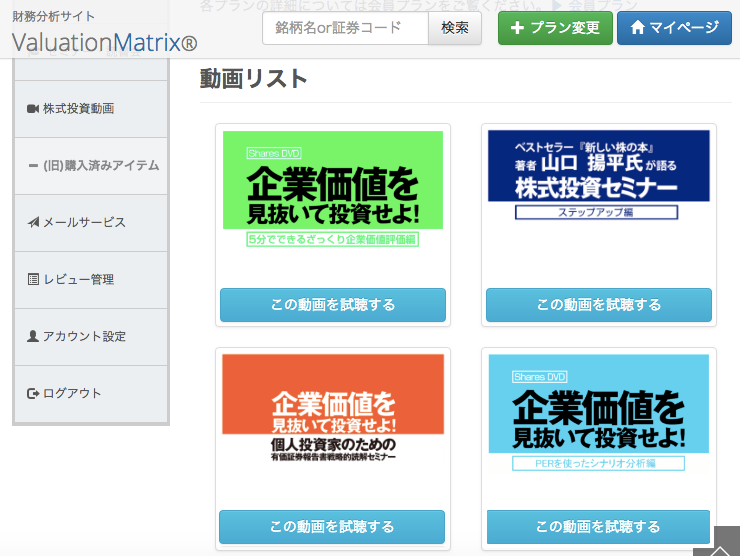
Task: Select レビュー管理 from the sidebar menu
Action: [78, 279]
